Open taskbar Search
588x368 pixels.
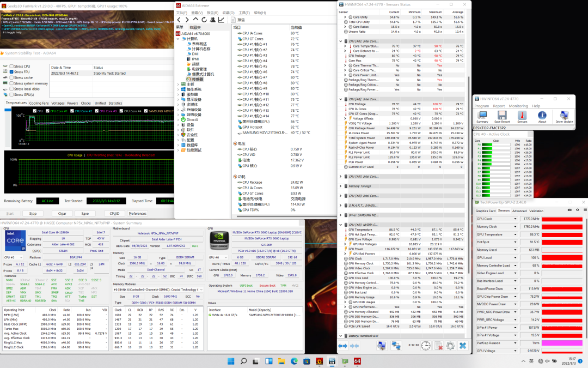(x=243, y=361)
